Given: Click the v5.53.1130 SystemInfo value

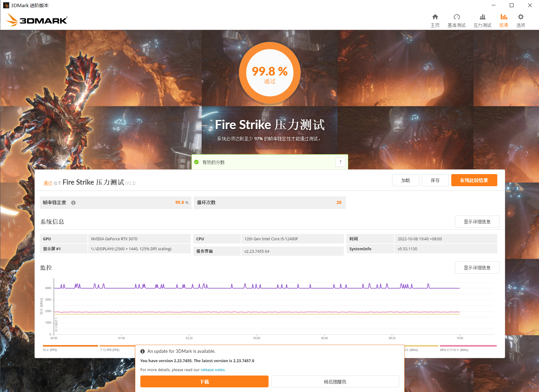Looking at the screenshot, I should [407, 249].
